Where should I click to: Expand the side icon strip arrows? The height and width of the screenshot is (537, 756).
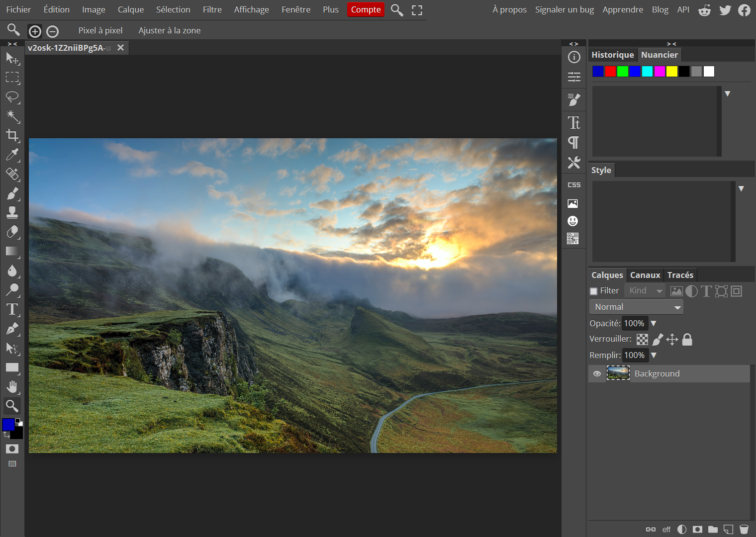click(574, 44)
